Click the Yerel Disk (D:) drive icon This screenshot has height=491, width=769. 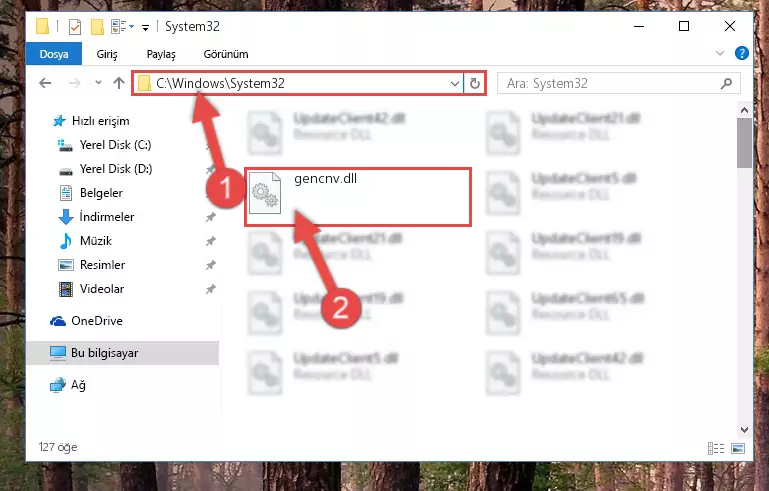point(66,171)
